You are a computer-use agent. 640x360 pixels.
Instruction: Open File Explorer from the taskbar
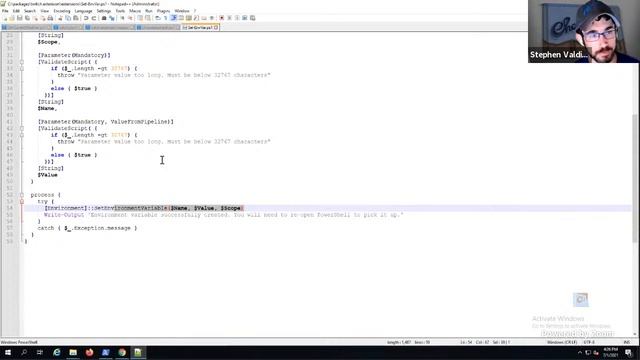tap(73, 353)
